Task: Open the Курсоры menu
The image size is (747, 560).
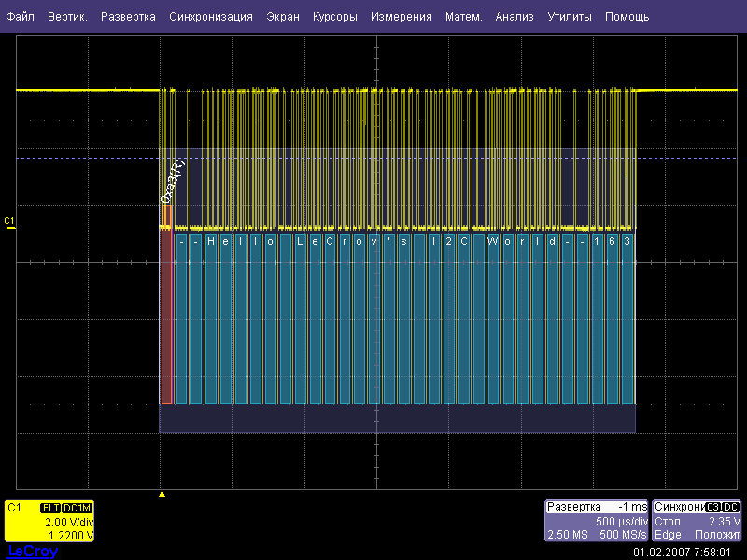Action: [x=335, y=17]
